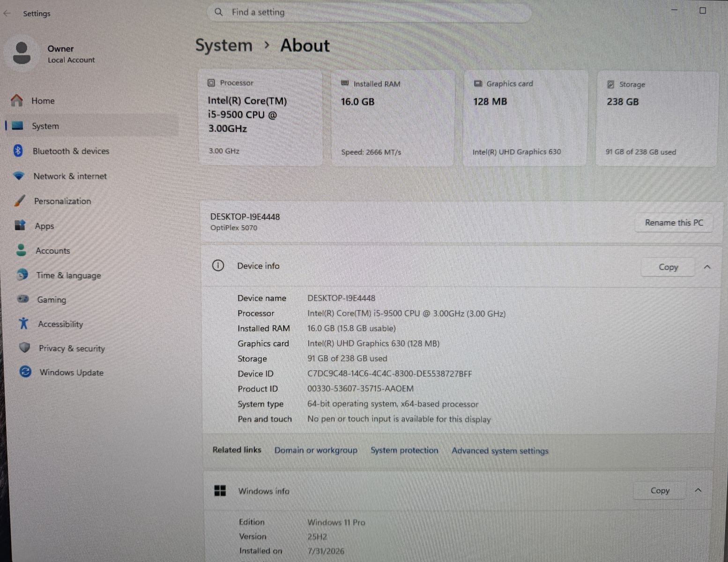Click the Product ID value 00330-53607-35715-AAOEM
Image resolution: width=728 pixels, height=562 pixels.
pos(360,389)
